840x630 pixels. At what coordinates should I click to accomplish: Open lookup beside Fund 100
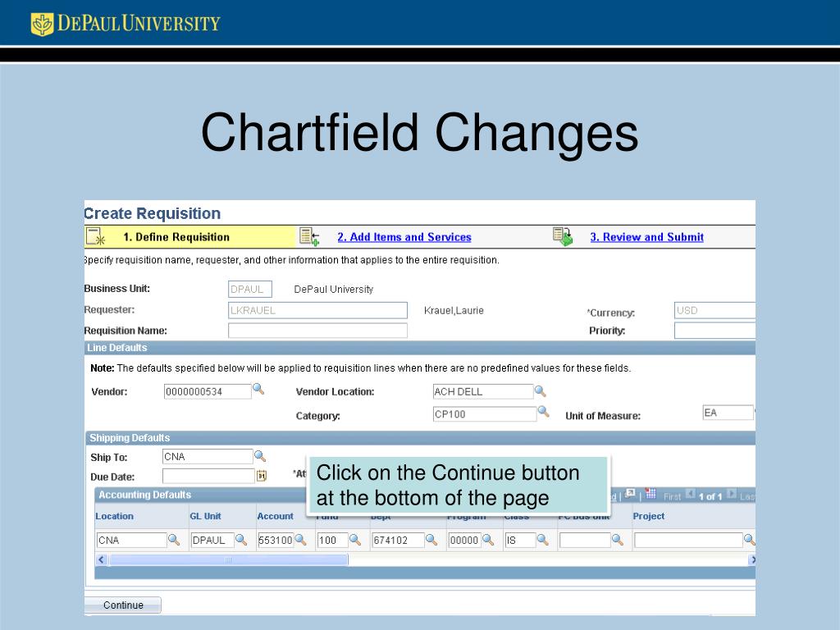tap(354, 540)
